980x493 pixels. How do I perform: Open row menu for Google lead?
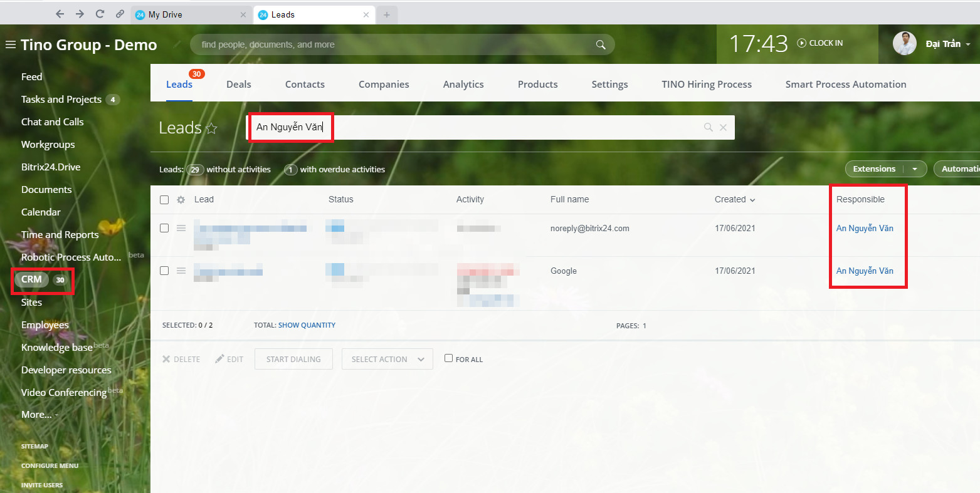[181, 271]
